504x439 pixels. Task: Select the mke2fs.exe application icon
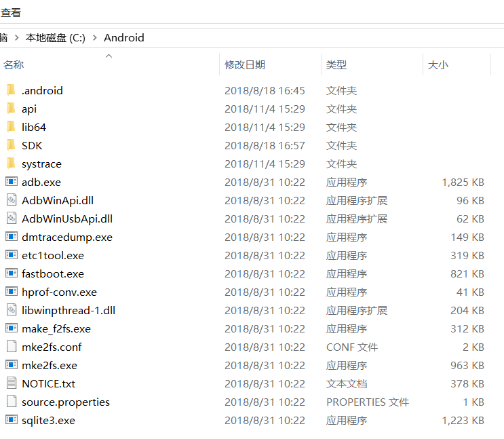12,365
